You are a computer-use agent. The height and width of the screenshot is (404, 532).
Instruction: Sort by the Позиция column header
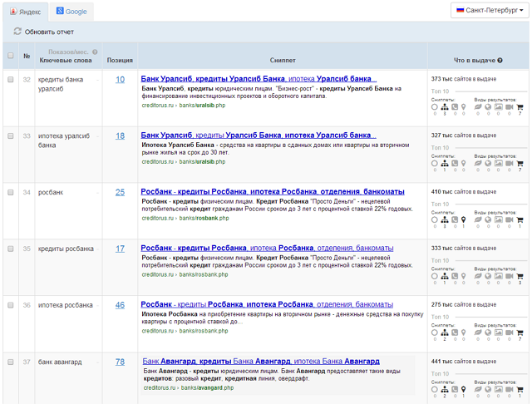click(x=120, y=61)
